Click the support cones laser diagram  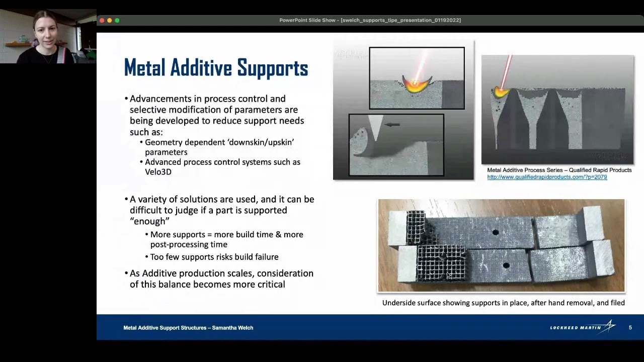pyautogui.click(x=557, y=110)
